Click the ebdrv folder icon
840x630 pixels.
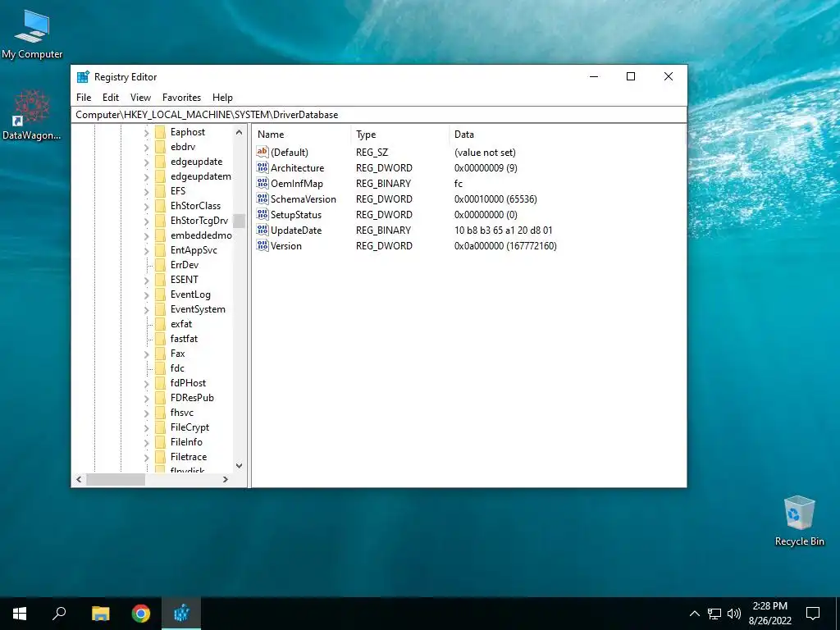[x=160, y=147]
